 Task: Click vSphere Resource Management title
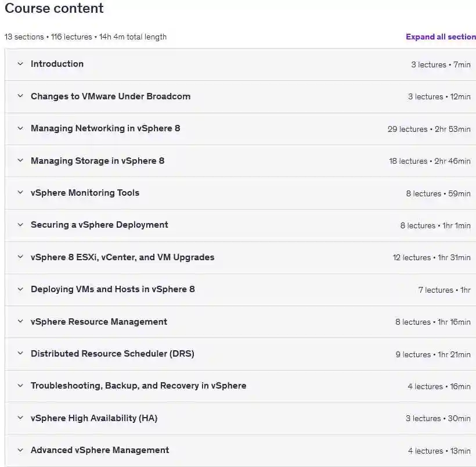(99, 321)
